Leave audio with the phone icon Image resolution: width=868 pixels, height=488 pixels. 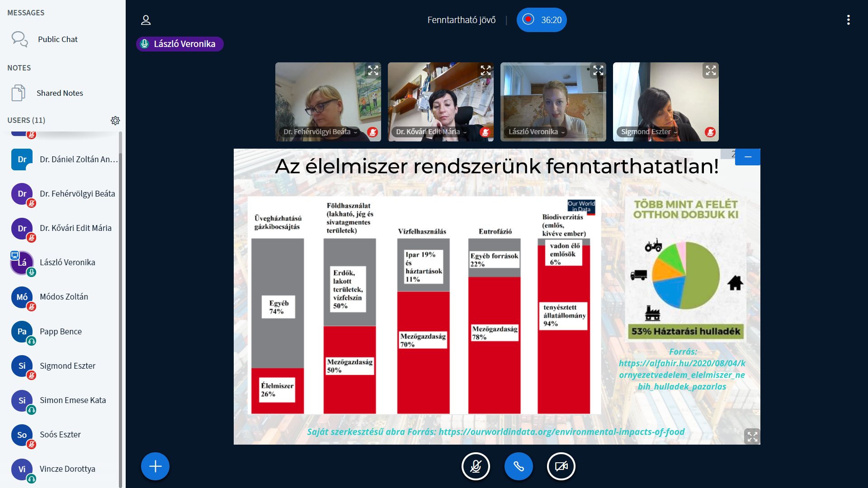click(x=518, y=466)
